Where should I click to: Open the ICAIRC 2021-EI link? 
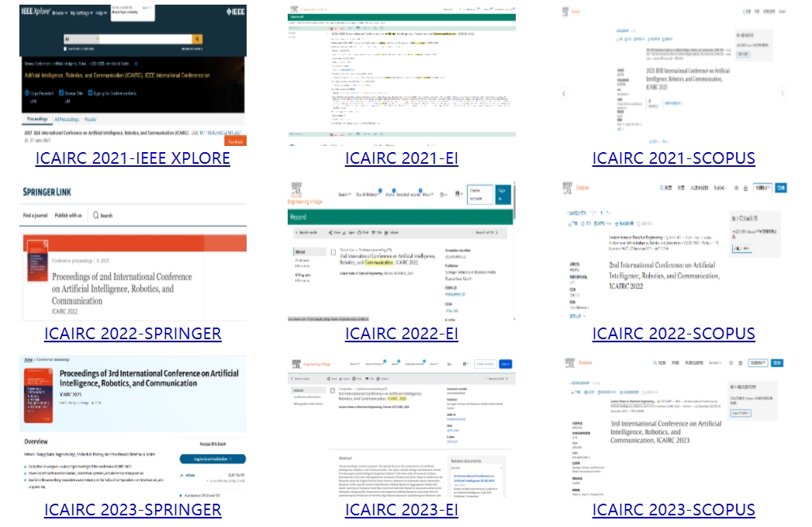(x=401, y=158)
